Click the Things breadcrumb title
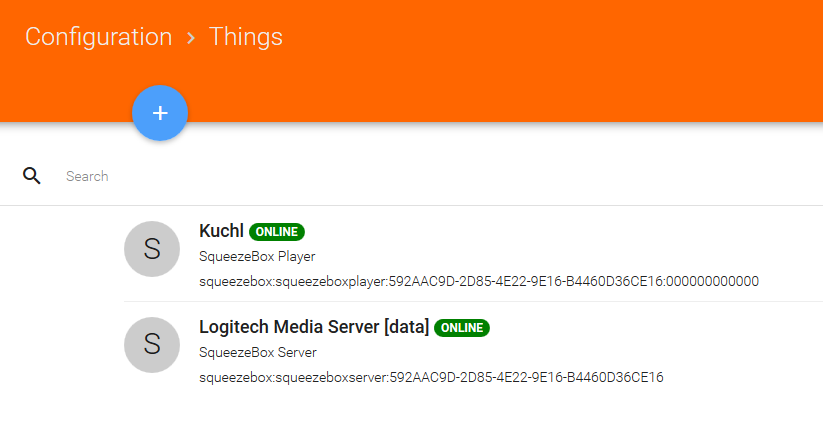The width and height of the screenshot is (823, 426). [246, 37]
